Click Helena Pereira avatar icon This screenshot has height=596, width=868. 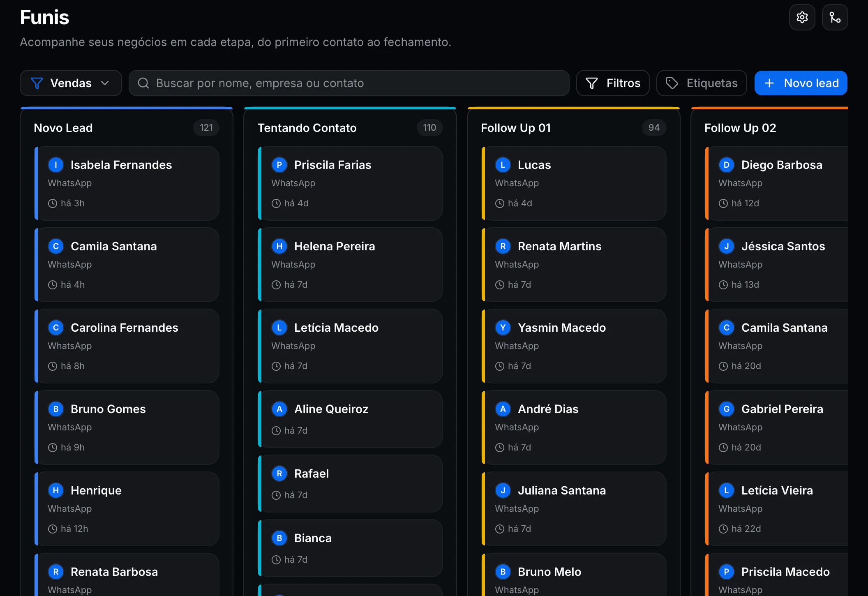279,246
